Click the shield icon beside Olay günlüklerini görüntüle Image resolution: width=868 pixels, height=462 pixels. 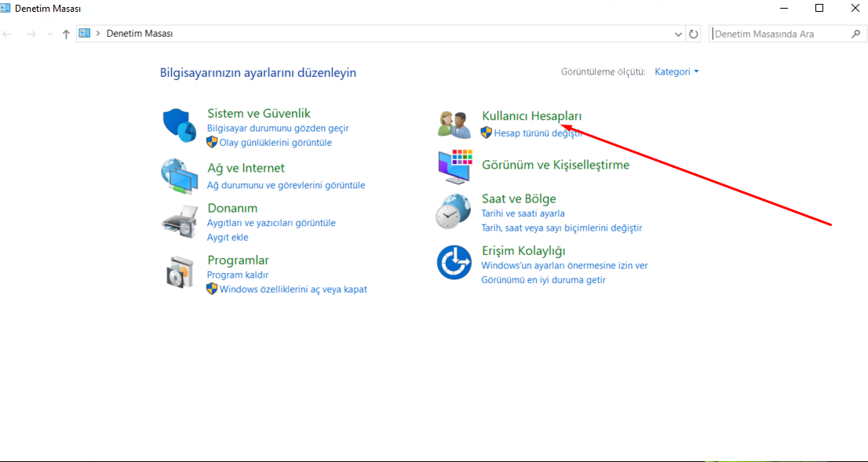click(x=212, y=142)
